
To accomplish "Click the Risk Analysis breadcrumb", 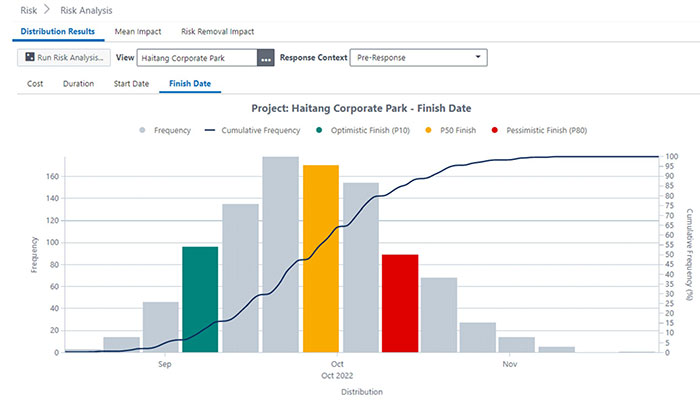I will 86,10.
